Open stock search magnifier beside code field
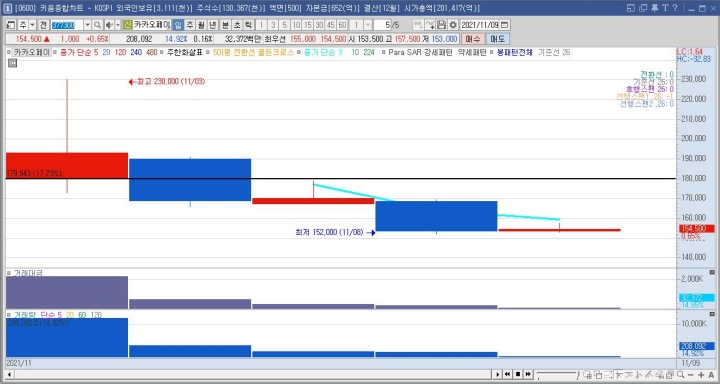 [97, 25]
